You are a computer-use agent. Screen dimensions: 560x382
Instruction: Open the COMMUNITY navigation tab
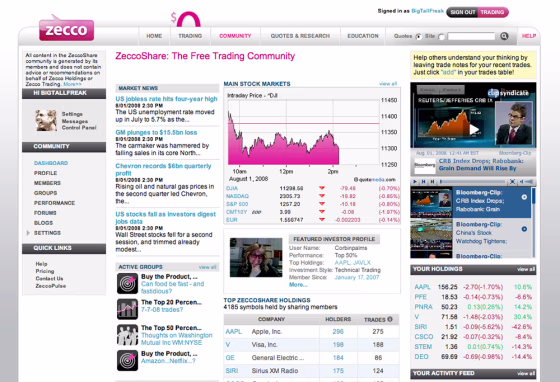point(235,36)
